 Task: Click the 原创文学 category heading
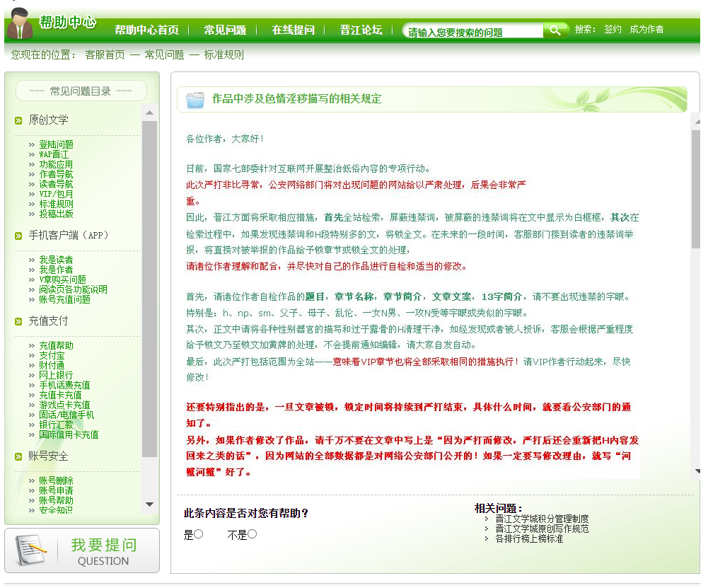click(x=48, y=120)
